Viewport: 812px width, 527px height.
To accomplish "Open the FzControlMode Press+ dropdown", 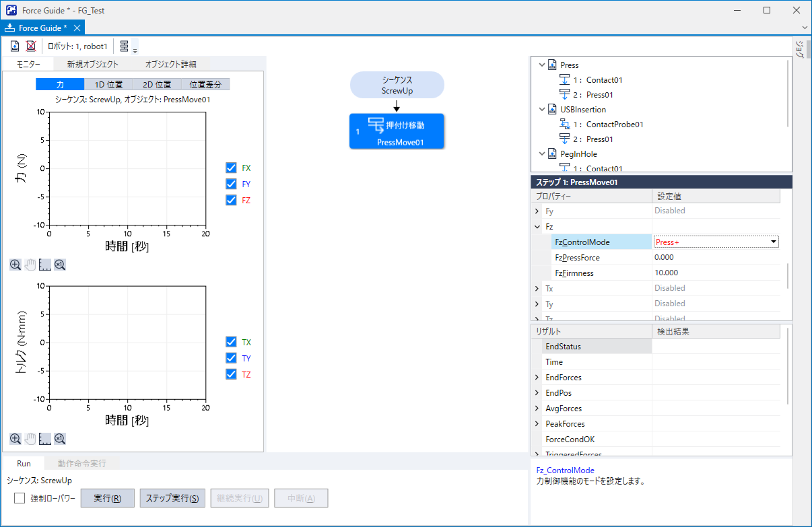I will pyautogui.click(x=774, y=242).
